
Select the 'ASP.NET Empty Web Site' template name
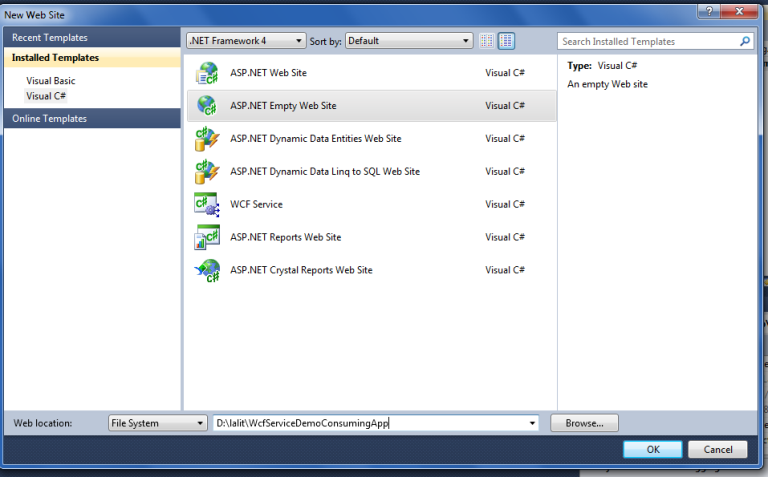(x=283, y=106)
